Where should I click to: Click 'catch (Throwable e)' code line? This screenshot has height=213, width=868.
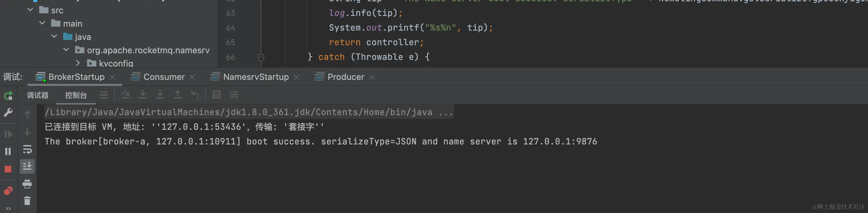(369, 57)
